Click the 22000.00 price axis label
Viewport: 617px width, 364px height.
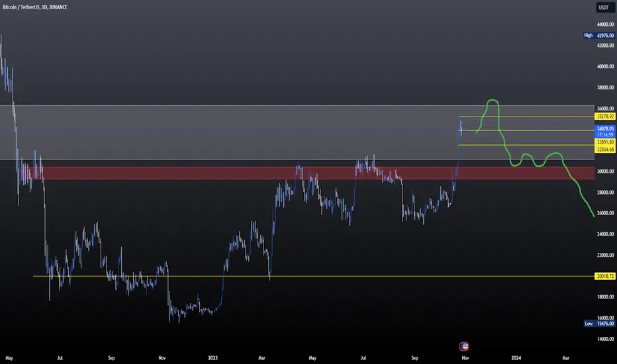pyautogui.click(x=605, y=255)
